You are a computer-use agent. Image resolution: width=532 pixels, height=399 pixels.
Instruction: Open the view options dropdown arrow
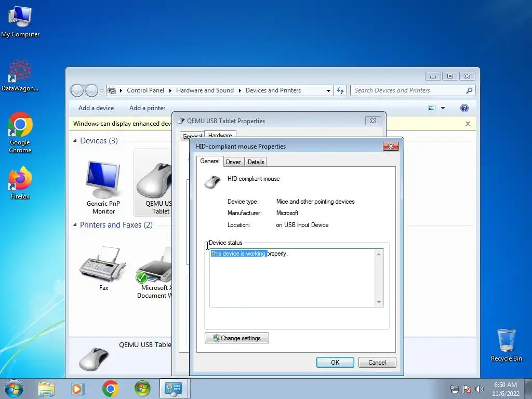443,108
